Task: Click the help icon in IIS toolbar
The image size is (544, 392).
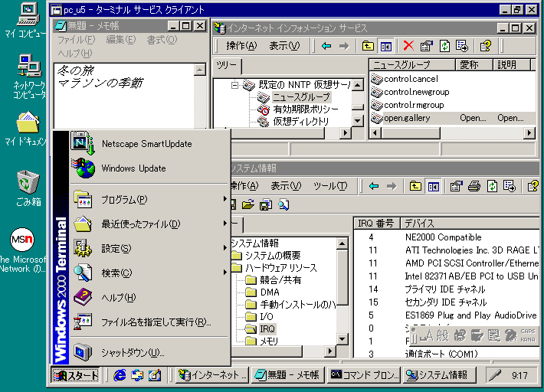Action: click(485, 46)
